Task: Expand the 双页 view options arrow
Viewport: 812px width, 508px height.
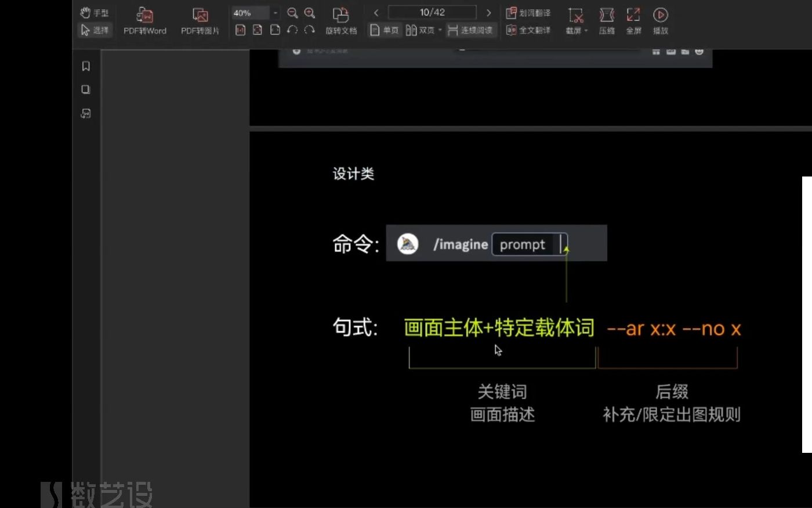Action: pos(441,30)
